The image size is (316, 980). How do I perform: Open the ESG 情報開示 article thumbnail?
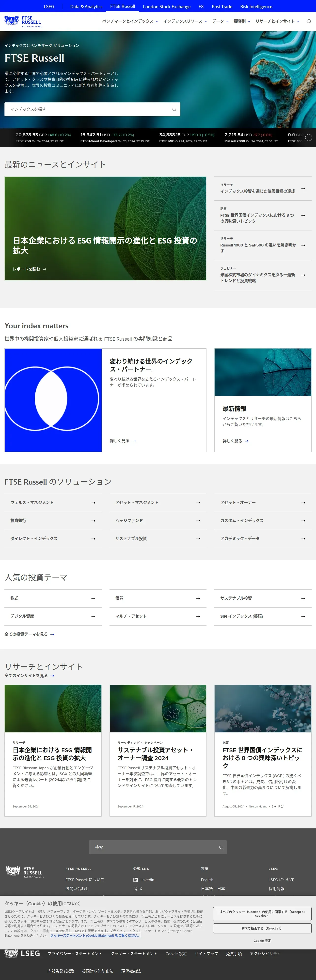pos(53,708)
